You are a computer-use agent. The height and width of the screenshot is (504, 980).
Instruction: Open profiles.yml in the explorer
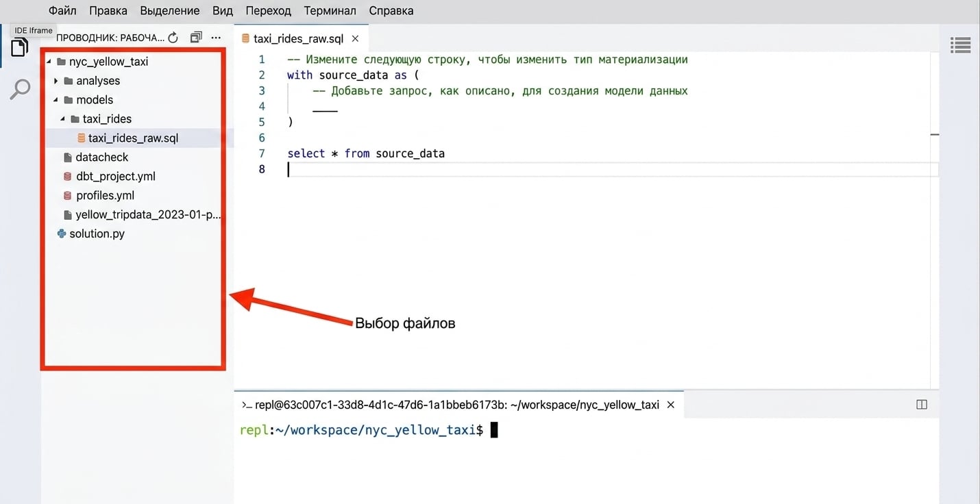(106, 196)
